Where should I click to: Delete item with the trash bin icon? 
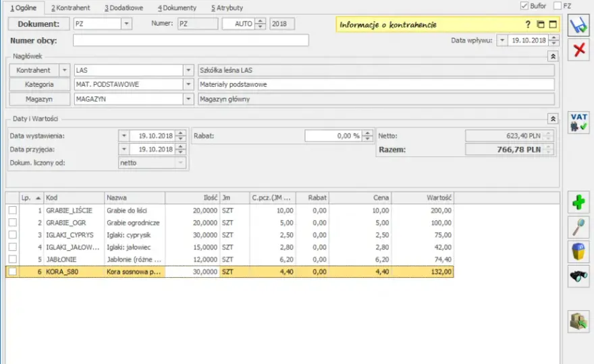[x=578, y=251]
